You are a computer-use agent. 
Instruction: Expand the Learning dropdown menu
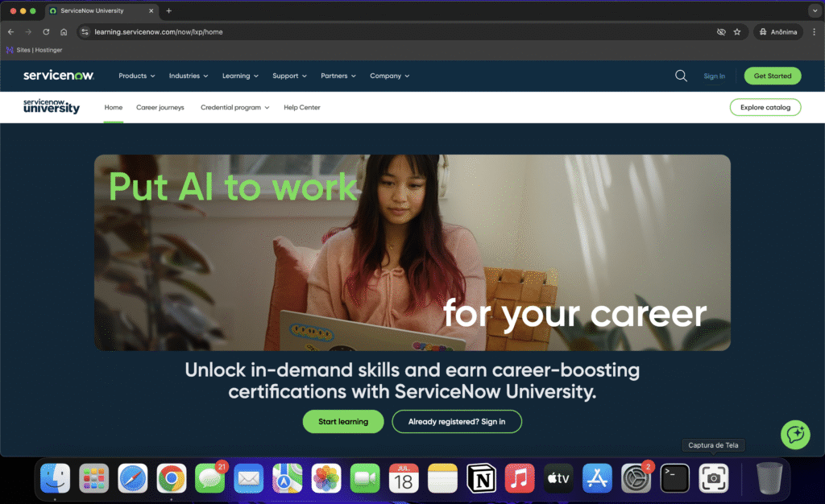(x=240, y=76)
